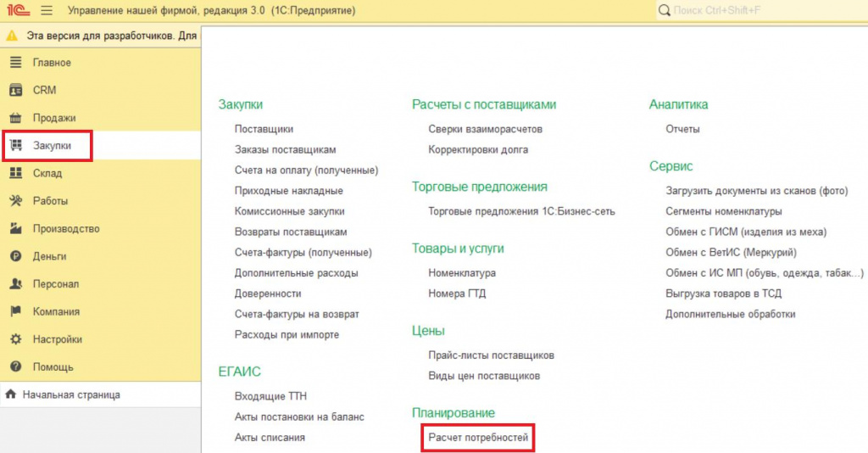Image resolution: width=868 pixels, height=453 pixels.
Task: Open Расчет потребностей
Action: pos(478,438)
